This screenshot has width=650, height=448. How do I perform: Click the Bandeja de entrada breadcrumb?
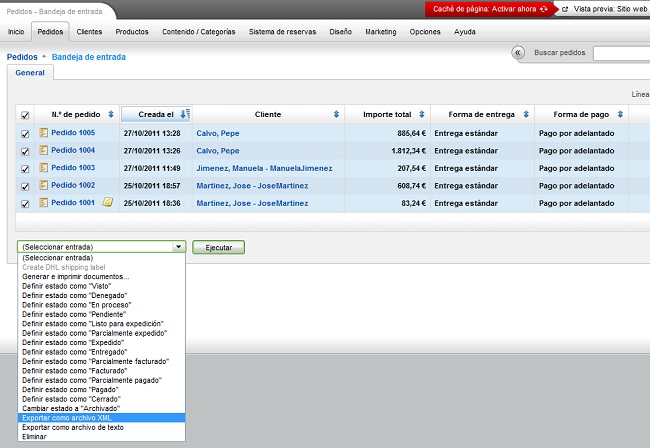(89, 57)
